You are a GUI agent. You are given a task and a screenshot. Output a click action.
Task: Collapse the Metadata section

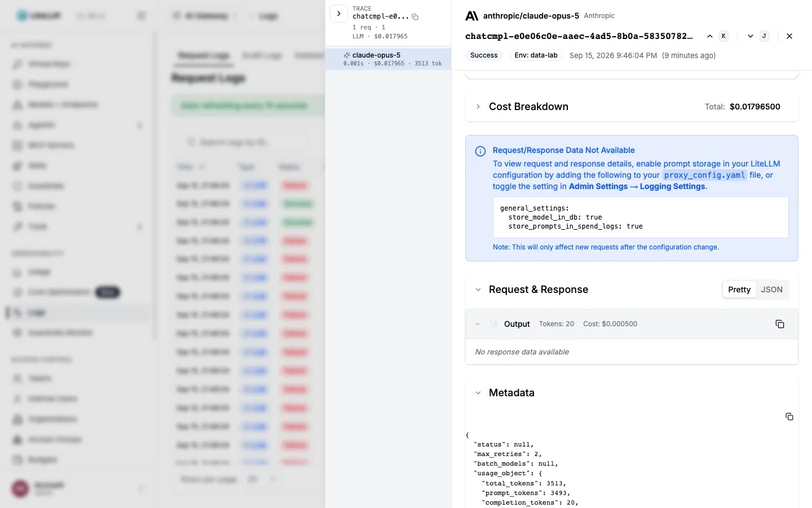[478, 393]
